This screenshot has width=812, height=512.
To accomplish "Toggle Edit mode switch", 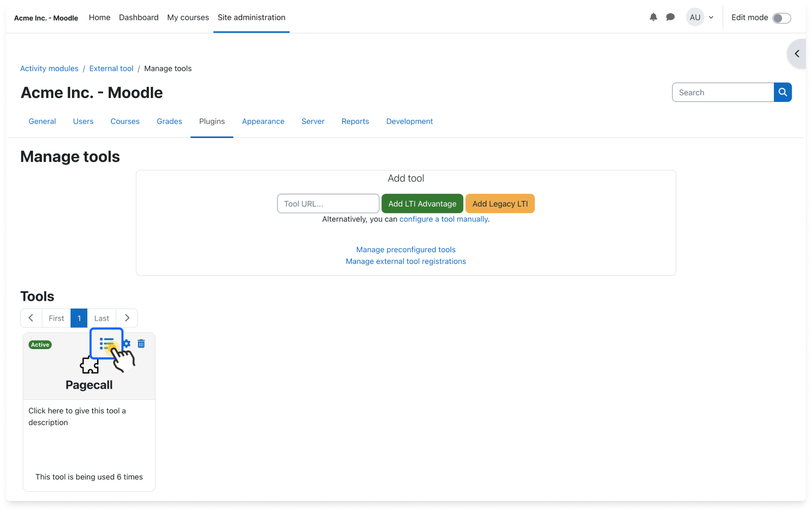I will pyautogui.click(x=782, y=18).
